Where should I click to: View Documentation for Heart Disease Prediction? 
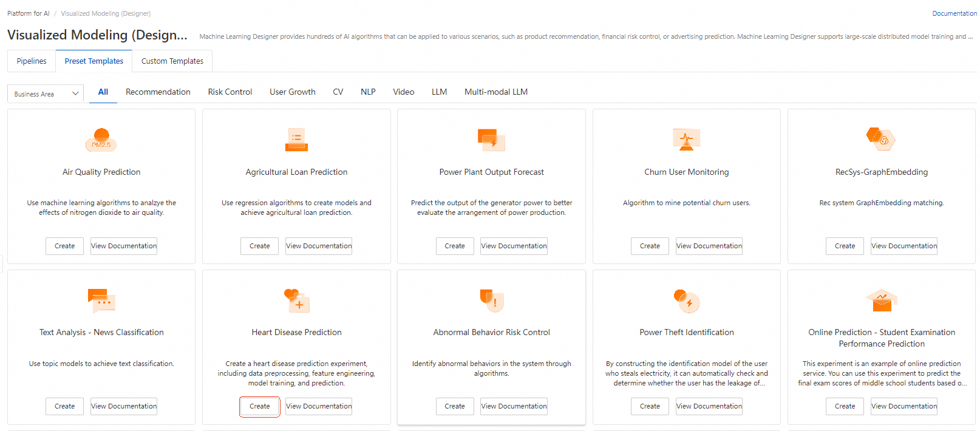coord(319,406)
